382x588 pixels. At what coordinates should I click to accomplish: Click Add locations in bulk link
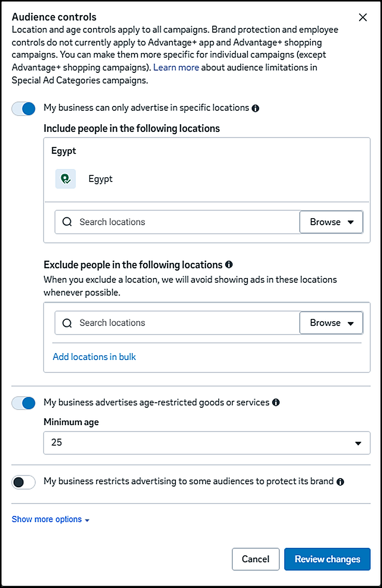94,357
